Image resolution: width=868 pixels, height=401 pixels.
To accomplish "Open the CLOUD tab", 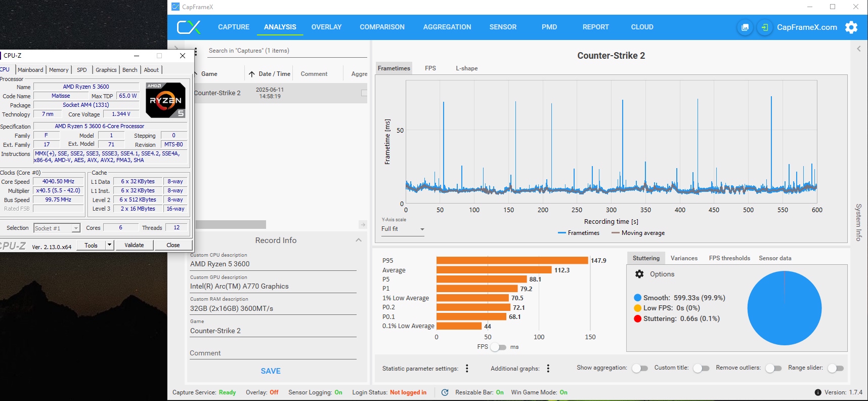I will [x=642, y=27].
